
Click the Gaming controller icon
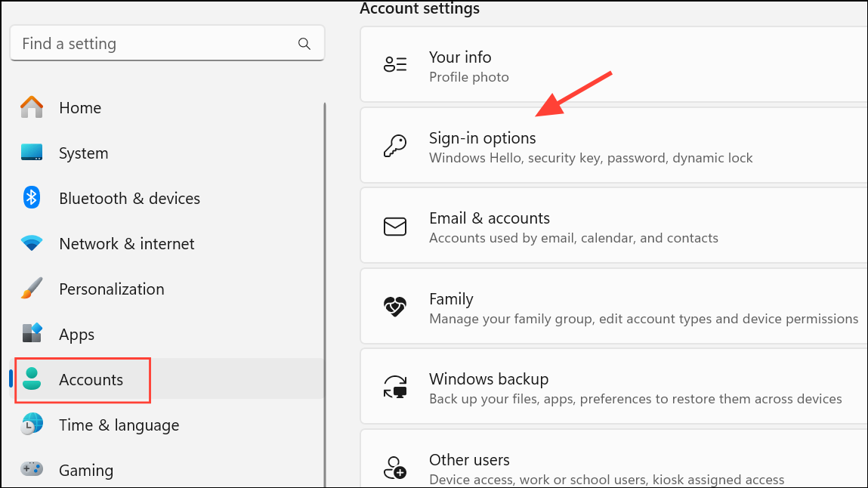click(x=32, y=470)
